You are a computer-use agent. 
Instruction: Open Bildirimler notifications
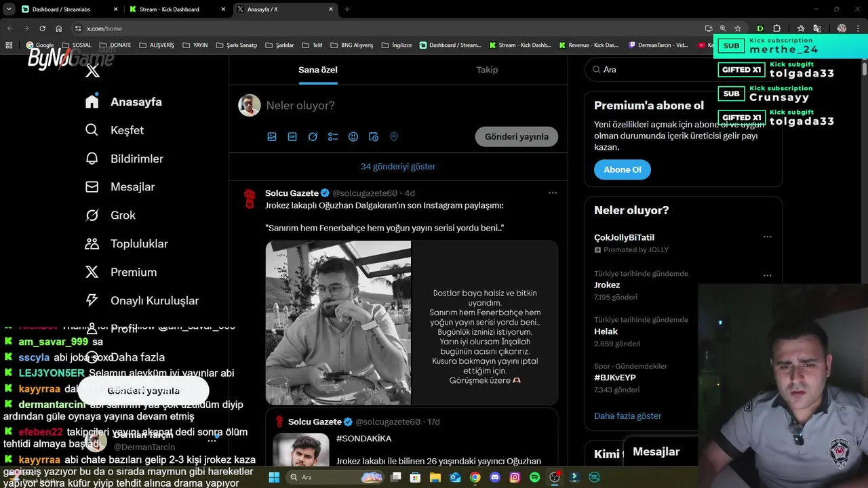point(124,159)
